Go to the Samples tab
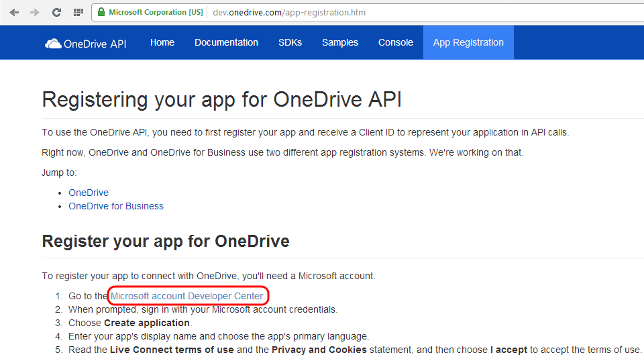Viewport: 644px width, 361px height. (x=340, y=42)
